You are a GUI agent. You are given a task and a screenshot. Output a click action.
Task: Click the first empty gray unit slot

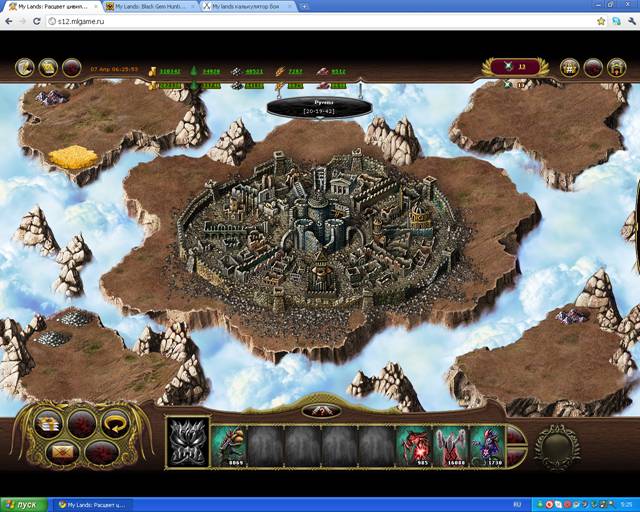click(x=266, y=446)
